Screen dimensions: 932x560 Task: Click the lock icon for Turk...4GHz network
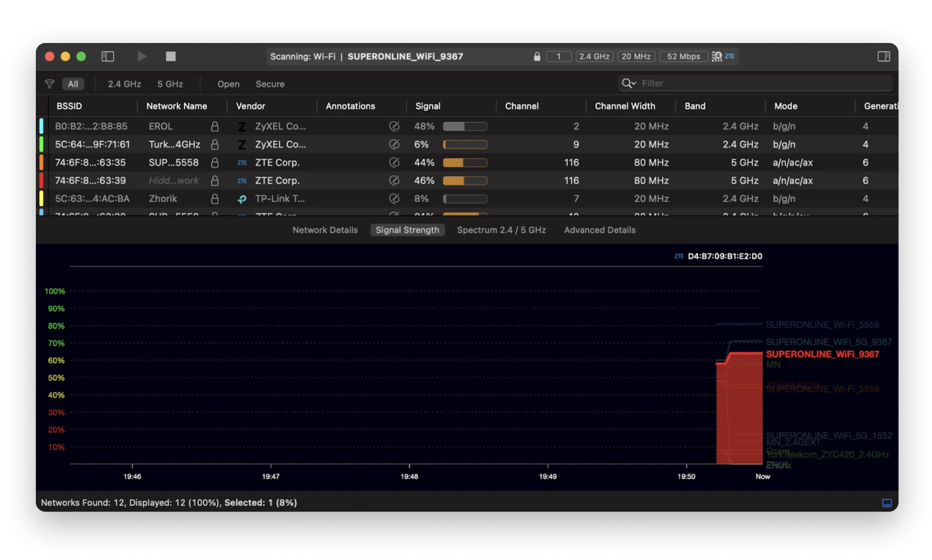coord(214,144)
